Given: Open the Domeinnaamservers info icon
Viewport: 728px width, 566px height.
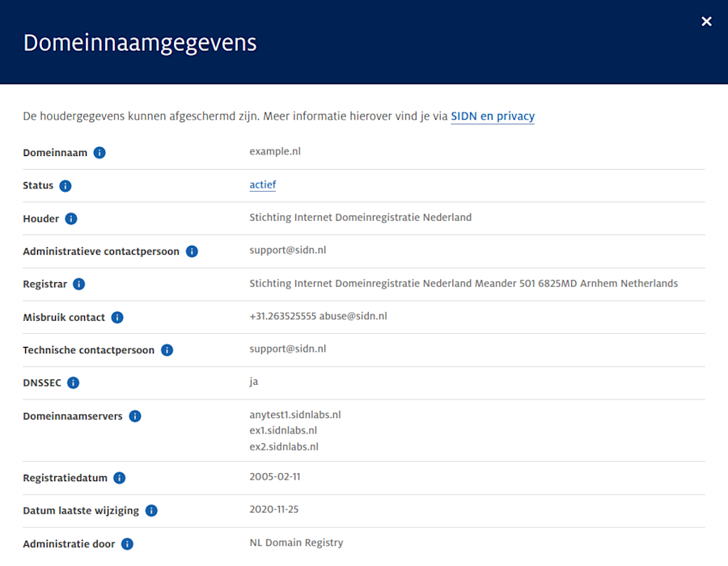Looking at the screenshot, I should coord(135,416).
